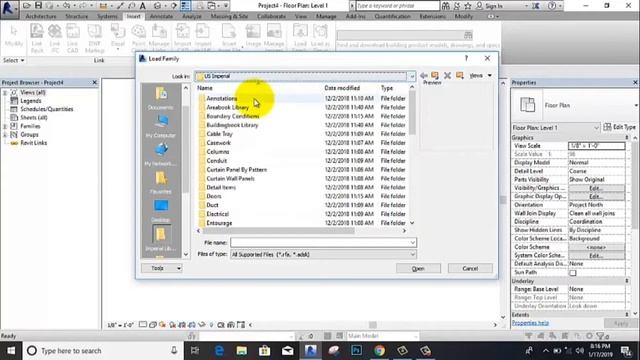Open the Views menu in dialog
The width and height of the screenshot is (640, 360).
tap(480, 76)
